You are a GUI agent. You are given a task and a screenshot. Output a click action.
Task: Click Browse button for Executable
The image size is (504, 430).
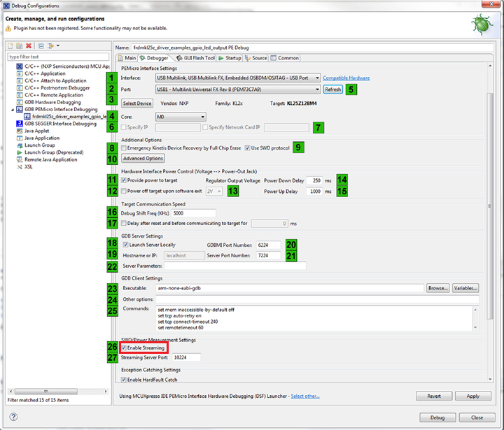click(437, 288)
